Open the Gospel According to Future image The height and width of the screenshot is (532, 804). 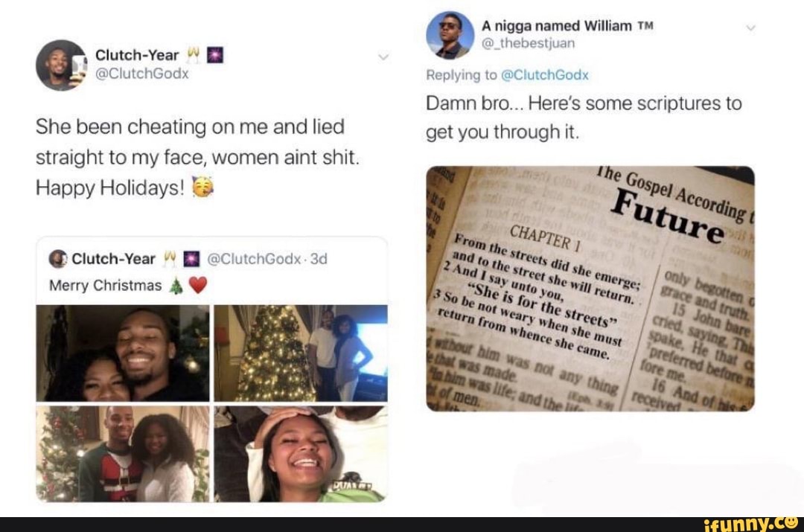pos(590,289)
